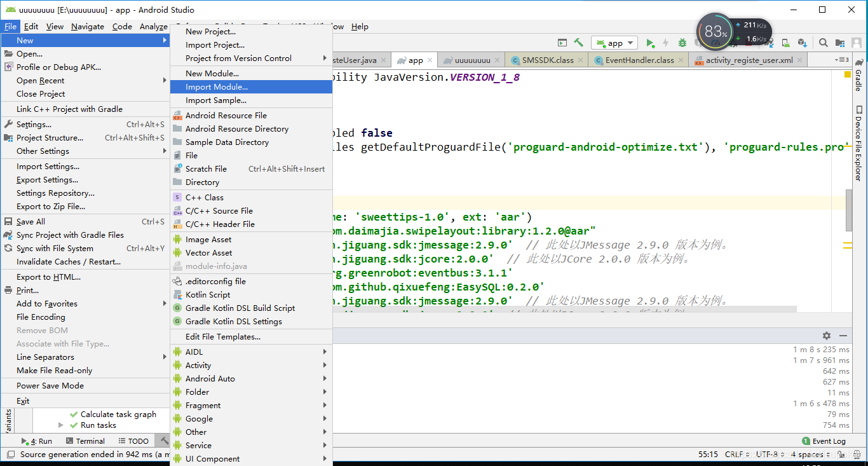This screenshot has width=868, height=466.
Task: Open Build window settings gear icon
Action: point(826,335)
